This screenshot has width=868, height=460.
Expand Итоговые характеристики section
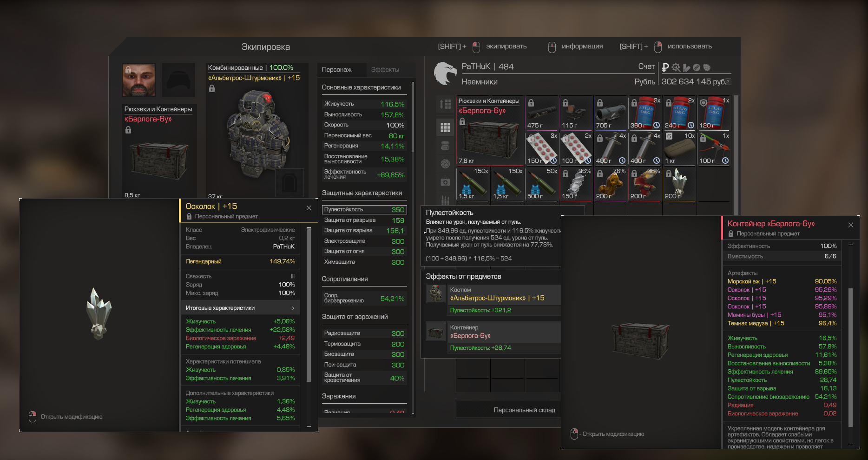click(240, 308)
